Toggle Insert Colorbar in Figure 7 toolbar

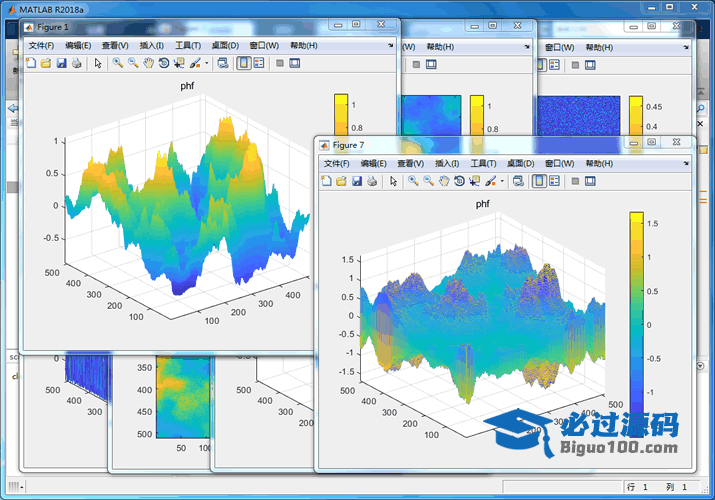[x=539, y=181]
